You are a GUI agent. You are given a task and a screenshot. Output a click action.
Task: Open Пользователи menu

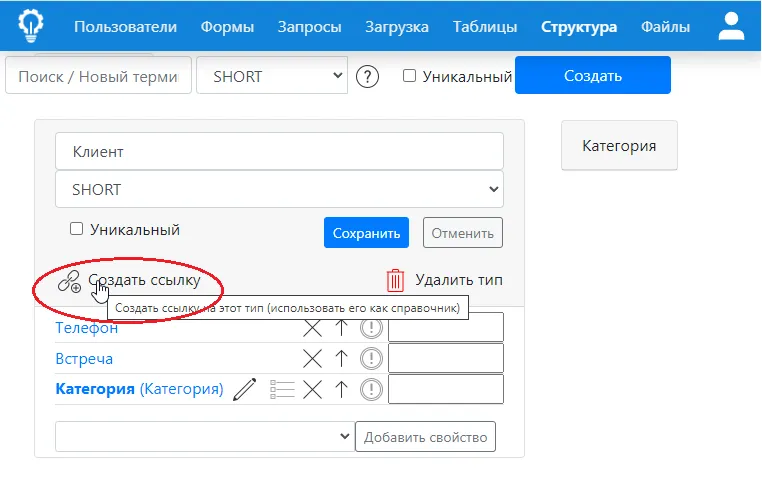click(x=125, y=27)
